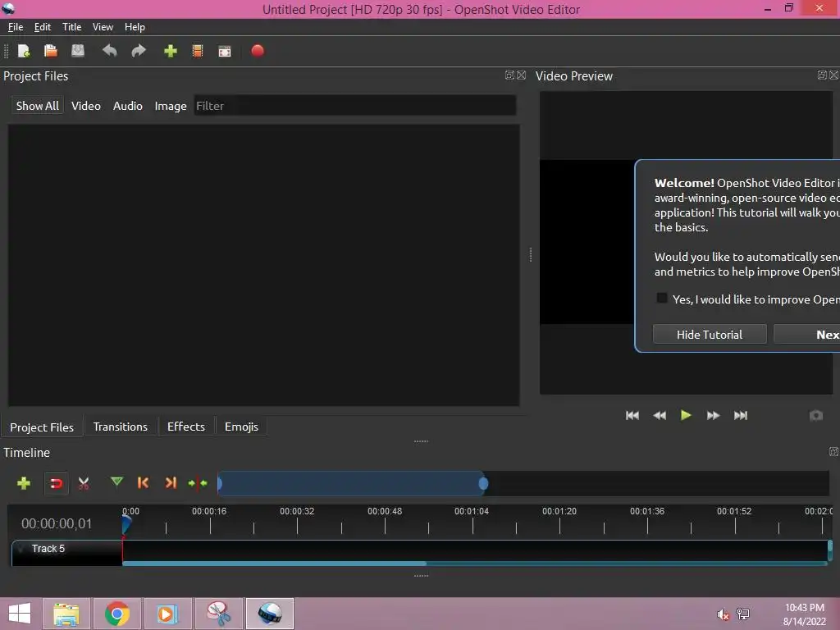This screenshot has width=840, height=630.
Task: Click timeline zoom slider right handle
Action: pos(483,484)
